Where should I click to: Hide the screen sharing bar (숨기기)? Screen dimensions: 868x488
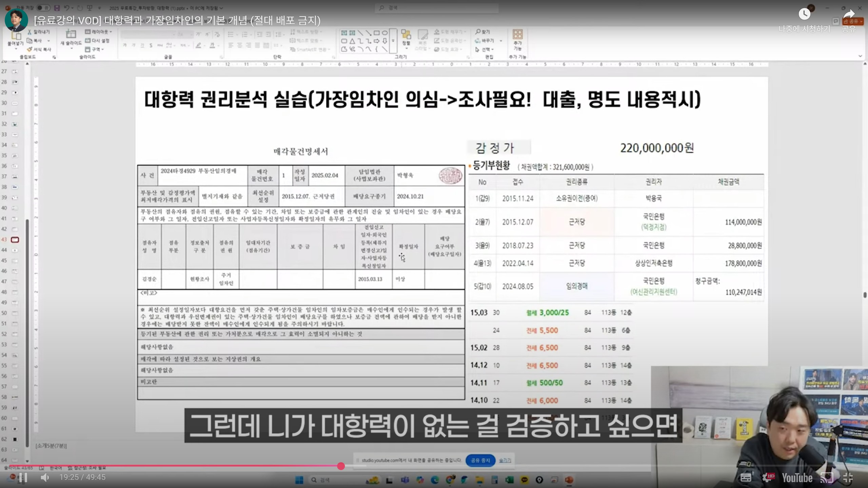(505, 460)
